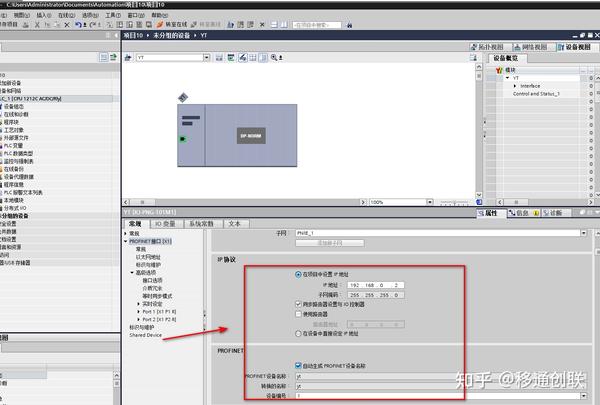Toggle 自动生成 PROFINET 设备名称 checkbox
Viewport: 600px width, 405px height.
[x=298, y=366]
